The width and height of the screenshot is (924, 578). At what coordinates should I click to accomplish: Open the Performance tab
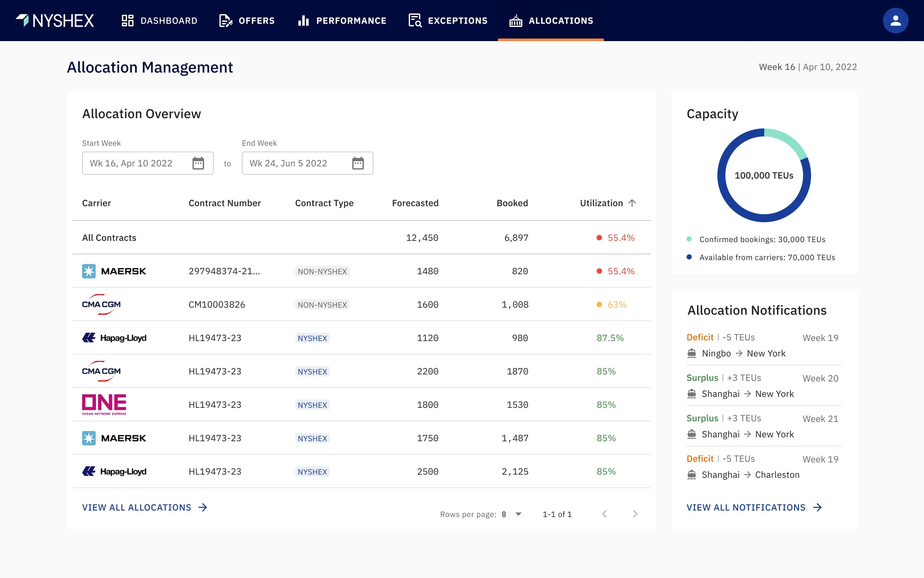click(342, 21)
